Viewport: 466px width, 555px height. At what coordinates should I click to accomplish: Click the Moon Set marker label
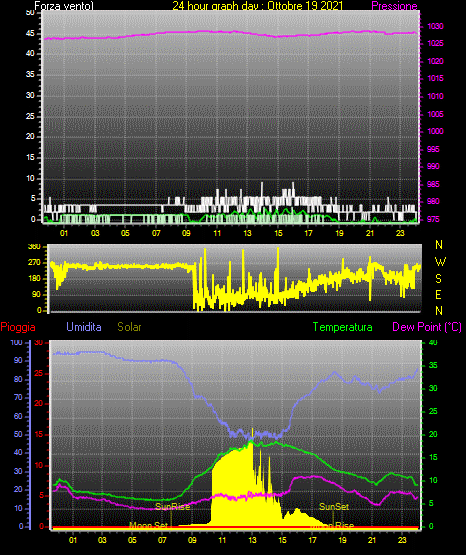click(x=148, y=525)
